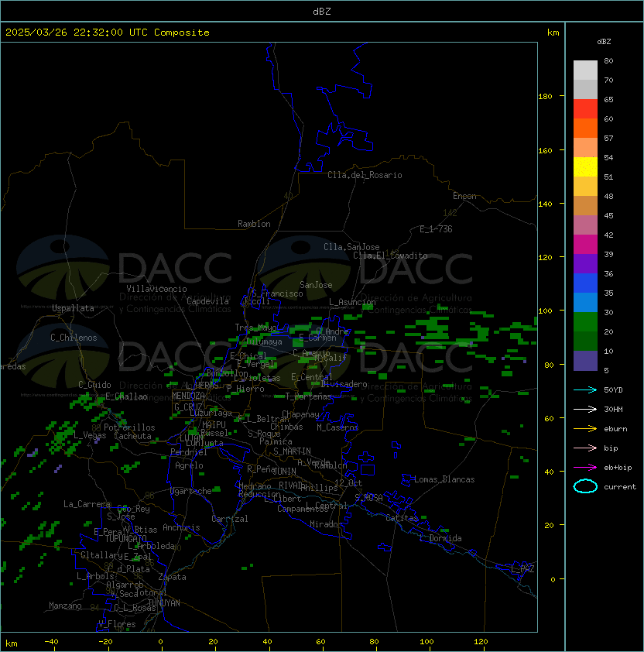This screenshot has height=652, width=644.
Task: Click the 12_Oct place label
Action: (x=348, y=483)
